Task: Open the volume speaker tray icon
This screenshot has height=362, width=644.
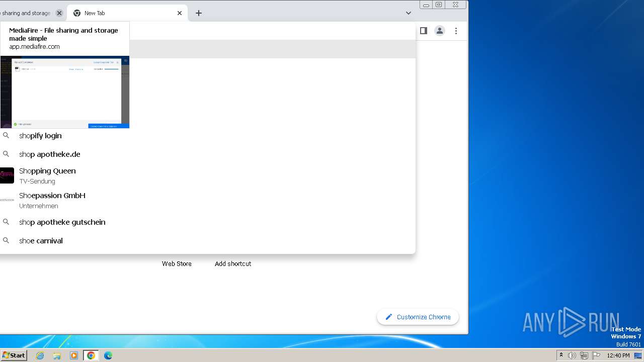Action: point(572,355)
